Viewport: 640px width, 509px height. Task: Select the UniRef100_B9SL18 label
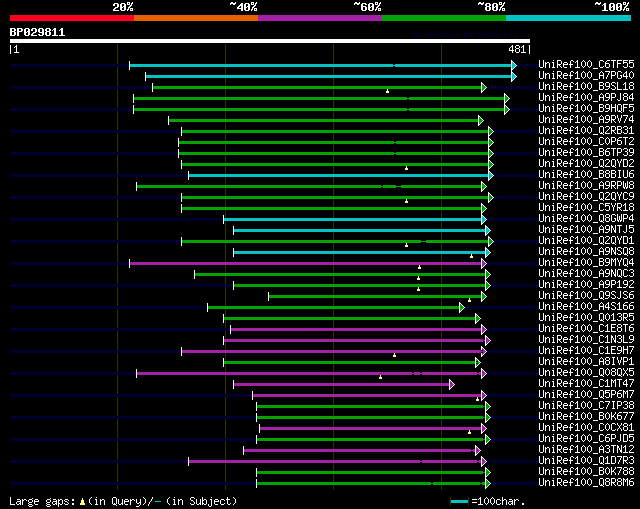pos(586,86)
